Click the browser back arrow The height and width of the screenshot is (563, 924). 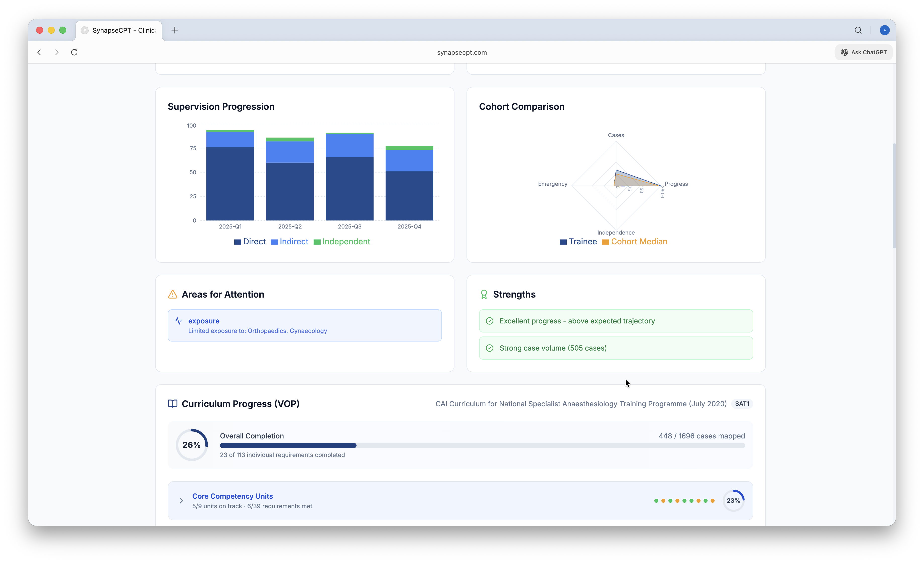pos(39,52)
